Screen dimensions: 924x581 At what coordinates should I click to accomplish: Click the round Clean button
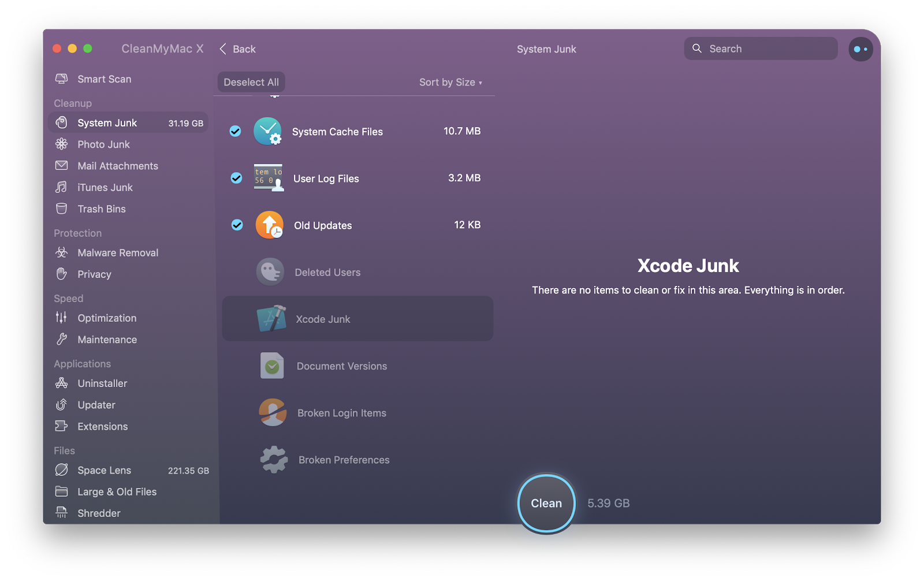click(x=546, y=503)
